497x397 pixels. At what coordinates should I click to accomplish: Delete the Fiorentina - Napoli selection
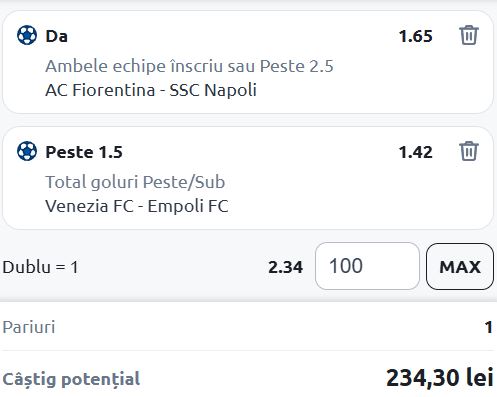469,35
